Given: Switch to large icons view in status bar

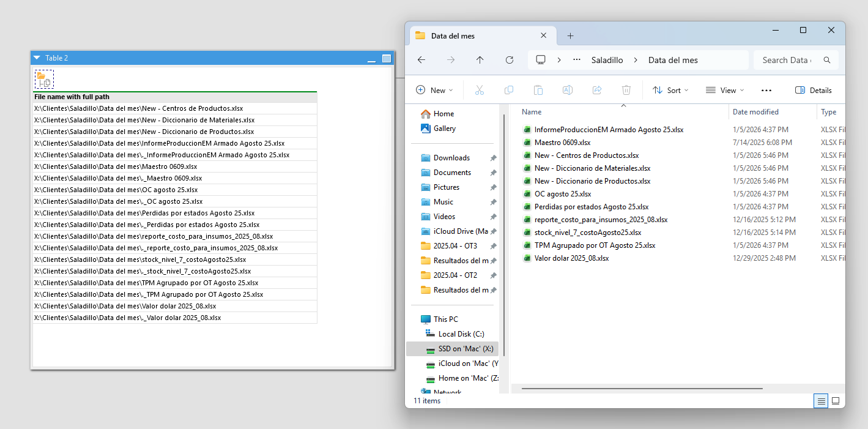Looking at the screenshot, I should tap(835, 401).
